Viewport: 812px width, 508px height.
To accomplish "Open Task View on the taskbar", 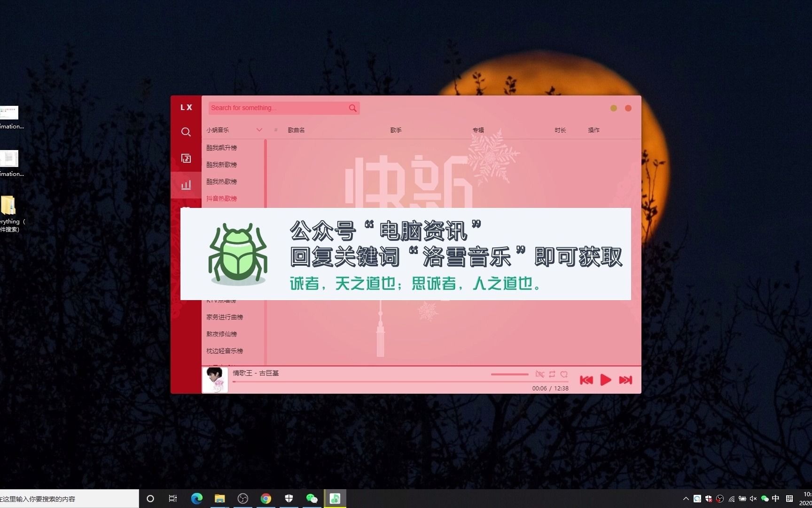I will point(173,499).
